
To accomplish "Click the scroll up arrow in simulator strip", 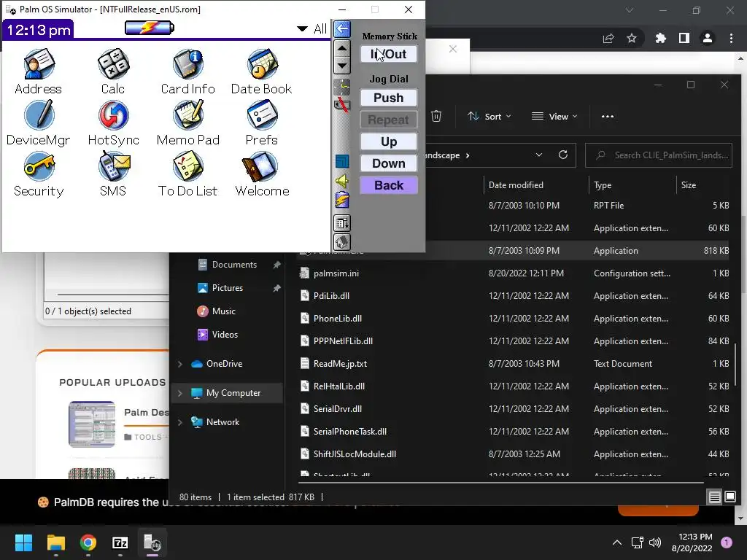I will click(342, 48).
